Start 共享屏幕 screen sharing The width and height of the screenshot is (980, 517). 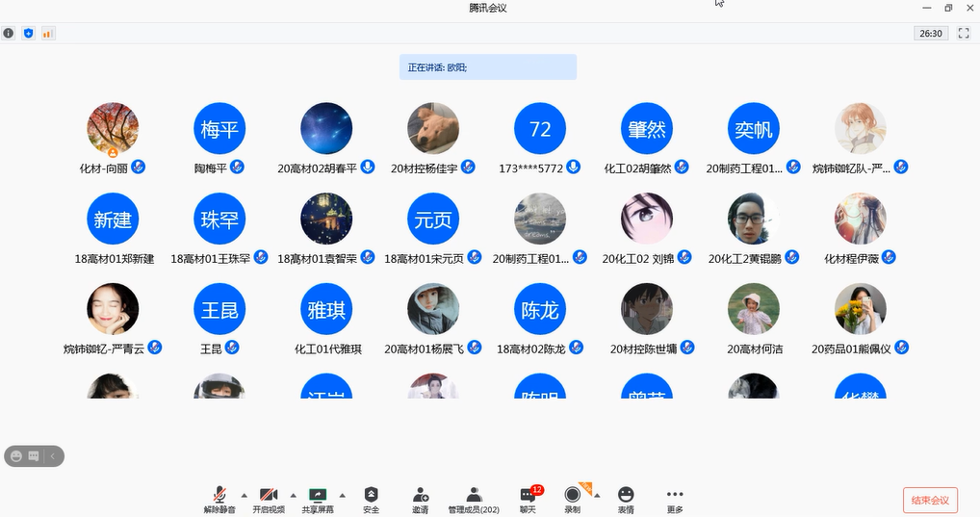[x=318, y=495]
